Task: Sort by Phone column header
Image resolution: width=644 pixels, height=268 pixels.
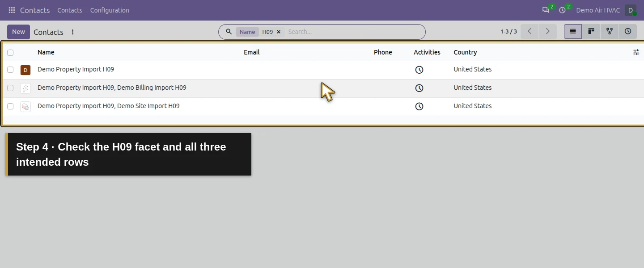Action: (x=383, y=52)
